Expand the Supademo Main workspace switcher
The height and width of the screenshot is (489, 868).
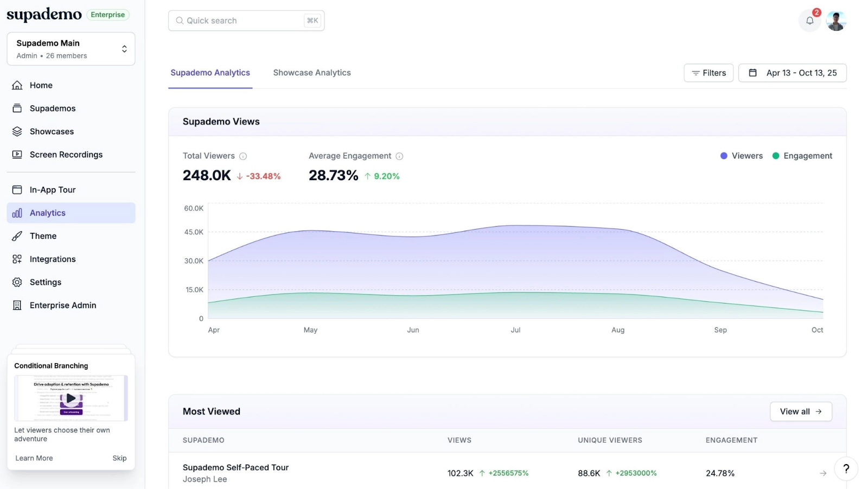click(71, 49)
